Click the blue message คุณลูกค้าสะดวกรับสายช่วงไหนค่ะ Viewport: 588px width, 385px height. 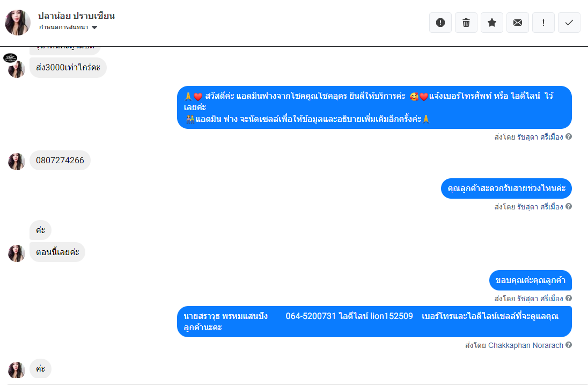[x=506, y=188]
